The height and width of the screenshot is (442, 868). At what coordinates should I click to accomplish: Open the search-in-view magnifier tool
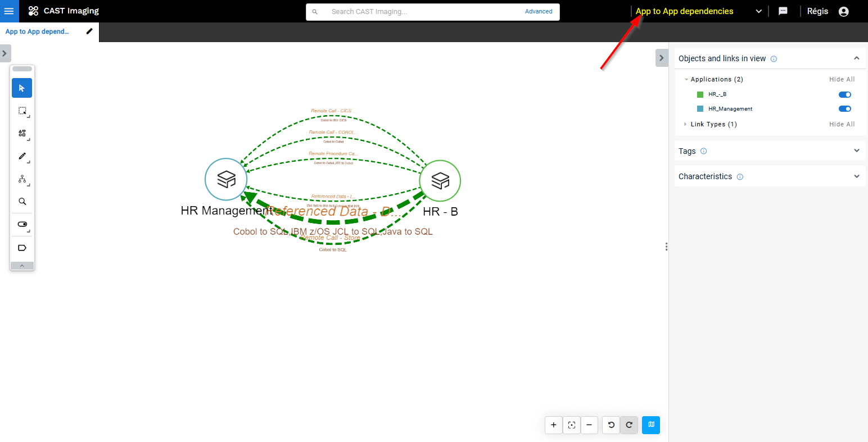(22, 201)
